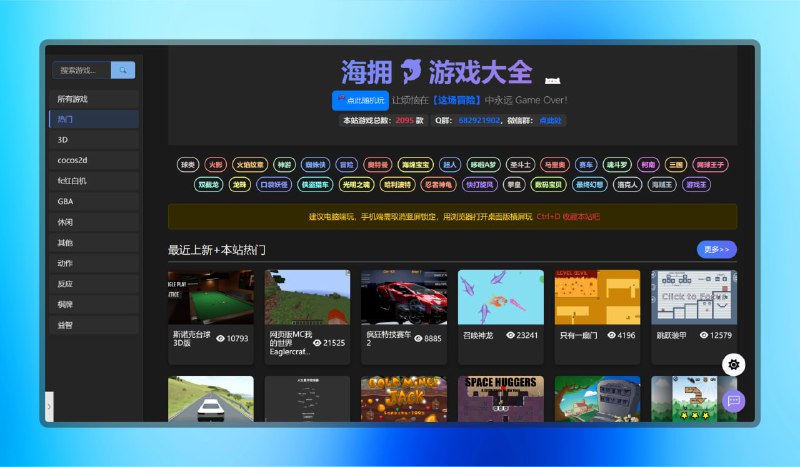Open the 休闲 category
The width and height of the screenshot is (800, 467).
(x=94, y=223)
